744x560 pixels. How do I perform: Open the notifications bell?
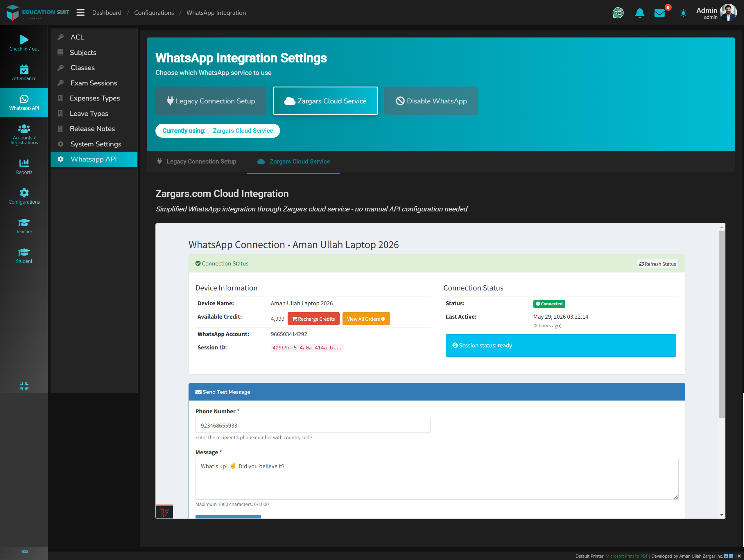639,13
